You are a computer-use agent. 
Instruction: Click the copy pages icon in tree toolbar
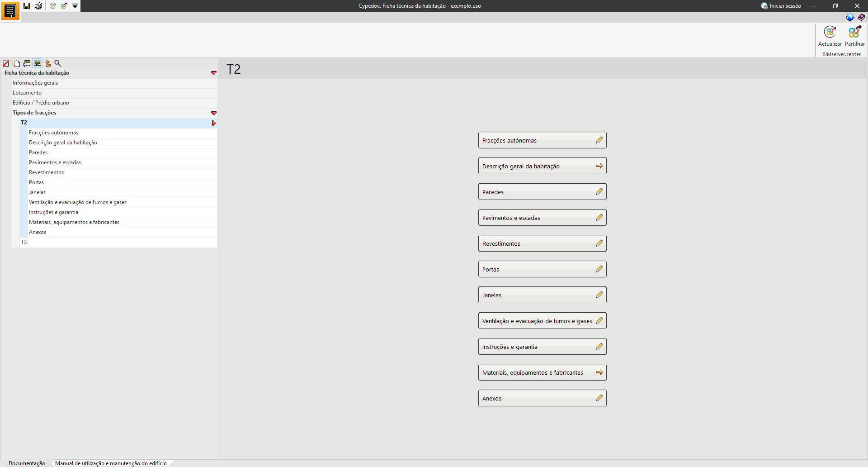pos(16,63)
